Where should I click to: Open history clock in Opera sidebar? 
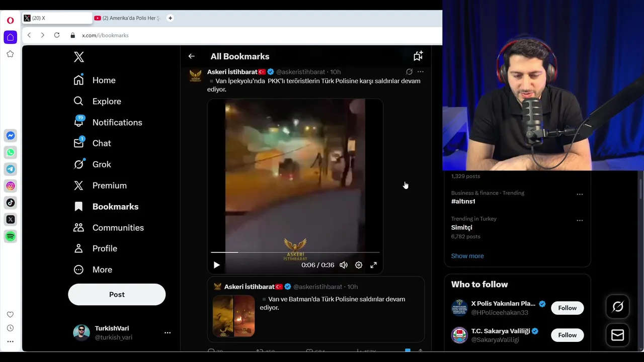[x=10, y=328]
